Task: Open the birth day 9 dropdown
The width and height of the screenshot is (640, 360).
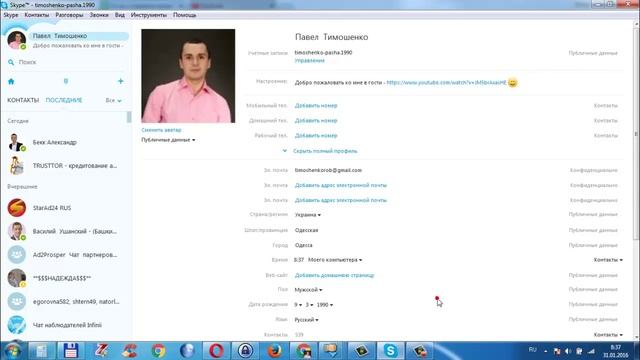Action: pyautogui.click(x=298, y=305)
